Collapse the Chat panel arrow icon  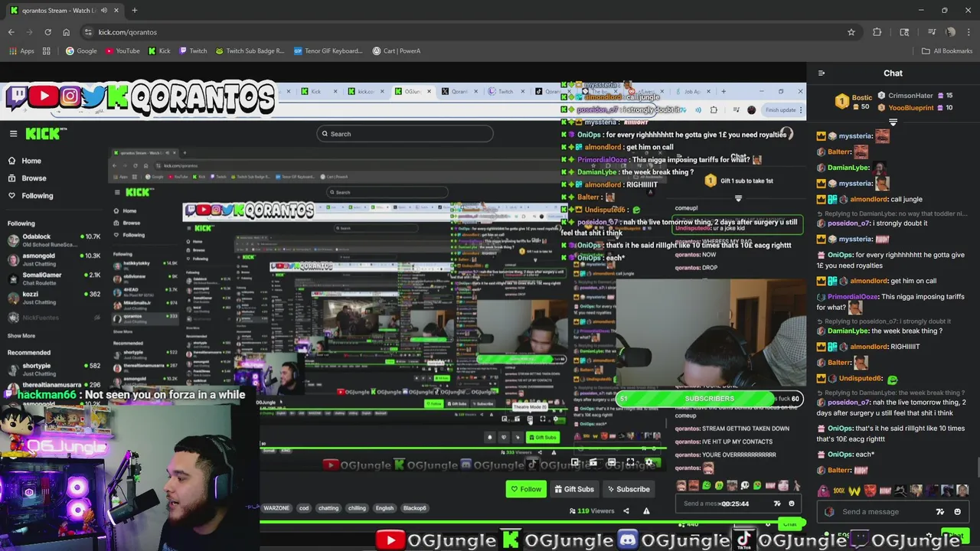(822, 73)
